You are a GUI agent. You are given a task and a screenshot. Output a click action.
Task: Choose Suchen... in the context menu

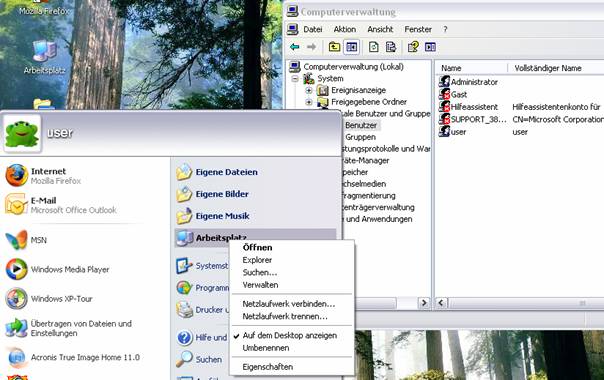coord(292,272)
